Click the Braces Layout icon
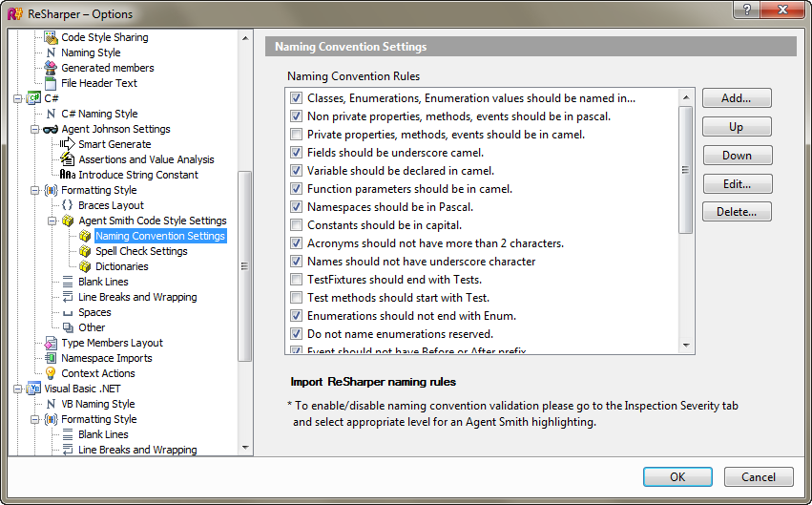 pyautogui.click(x=68, y=205)
